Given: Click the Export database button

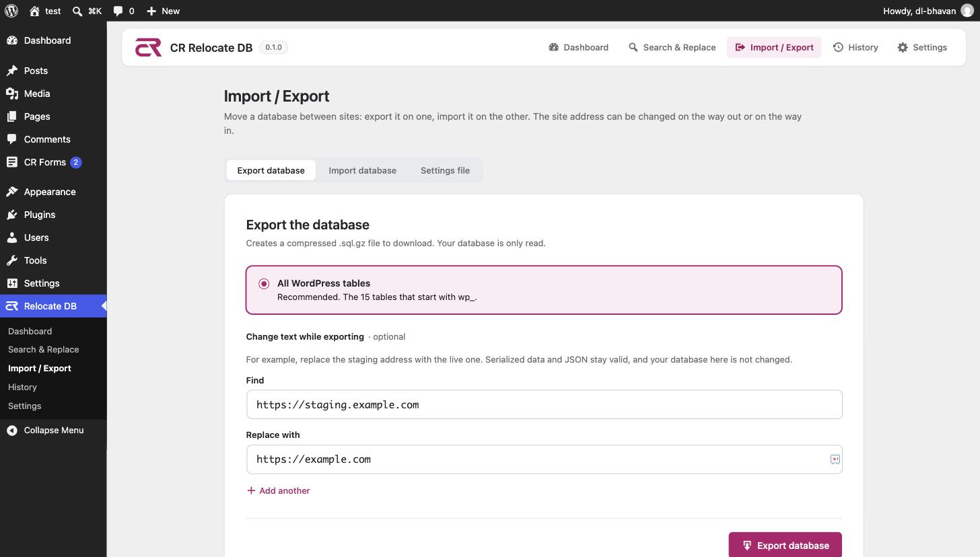Looking at the screenshot, I should [x=785, y=545].
